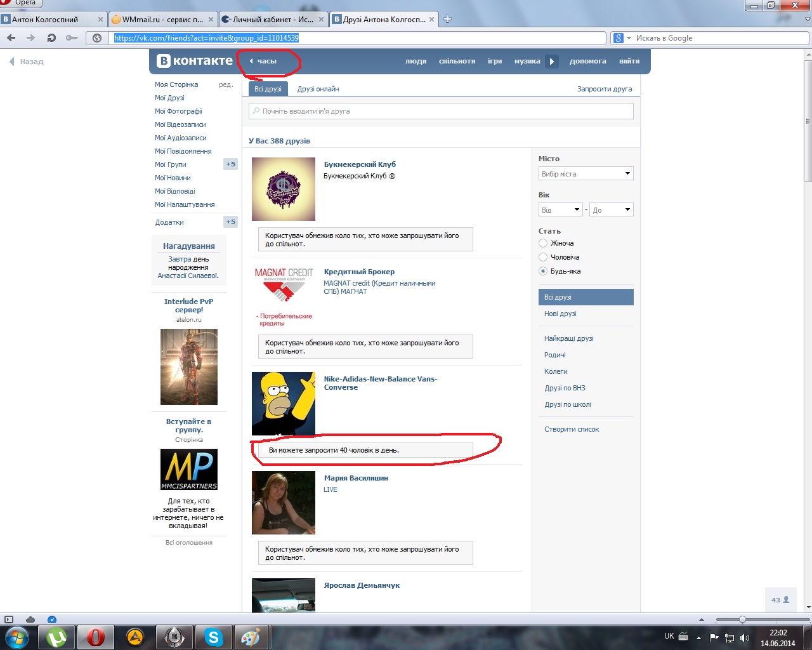The height and width of the screenshot is (650, 812).
Task: Click the volume icon in system tray
Action: (x=745, y=637)
